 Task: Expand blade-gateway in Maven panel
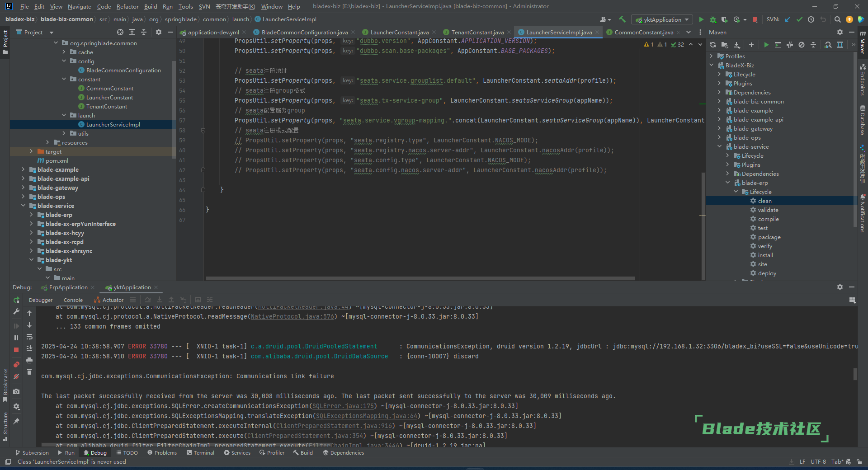720,128
